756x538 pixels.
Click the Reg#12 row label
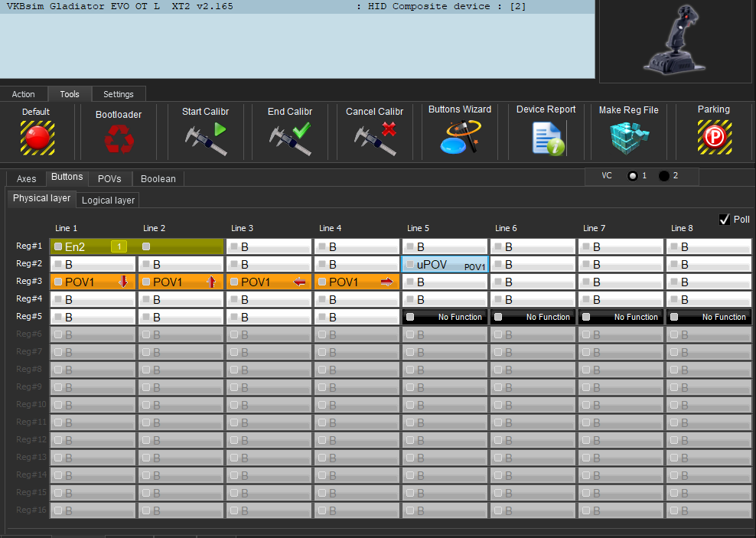point(31,439)
